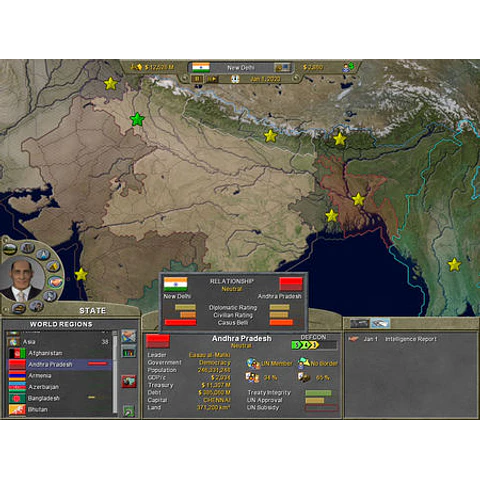This screenshot has width=480, height=480.
Task: Select Armenia in World Regions list
Action: 59,376
